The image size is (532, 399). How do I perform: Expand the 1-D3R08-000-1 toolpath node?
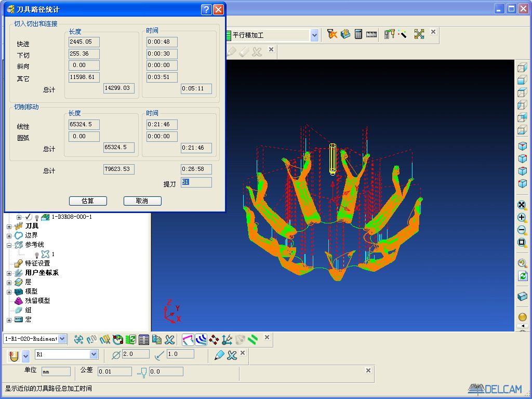19,217
